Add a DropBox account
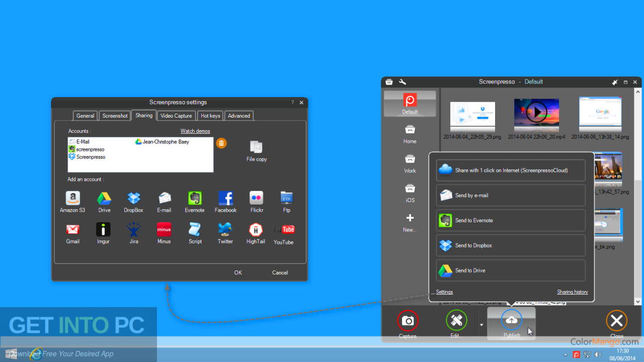The image size is (644, 362). [x=133, y=202]
